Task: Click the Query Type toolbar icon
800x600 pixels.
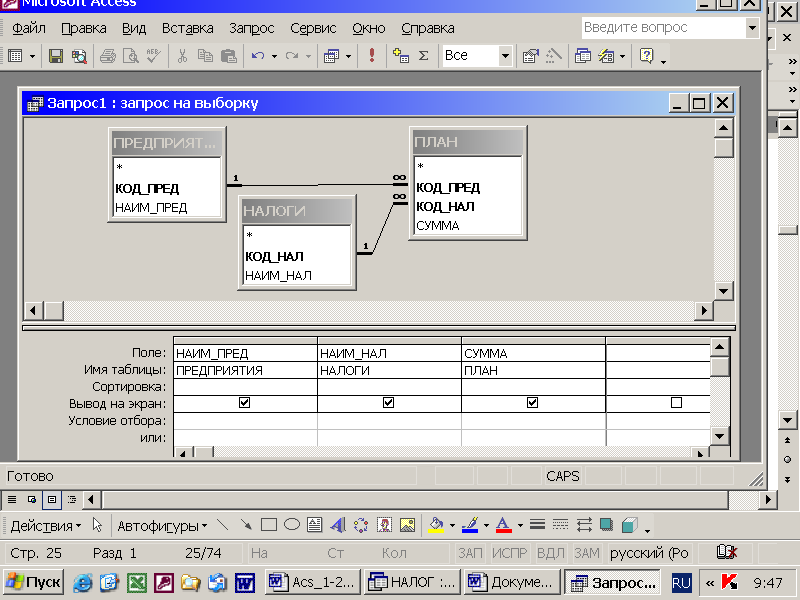Action: 331,56
